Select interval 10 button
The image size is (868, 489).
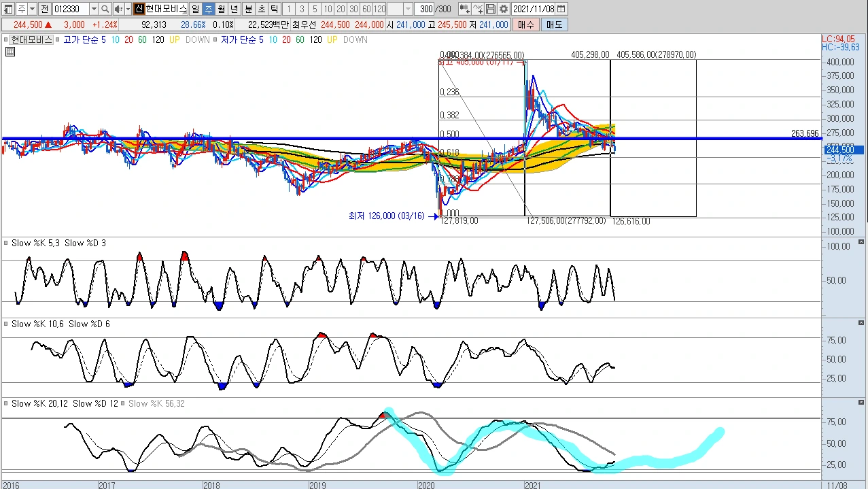coord(327,9)
